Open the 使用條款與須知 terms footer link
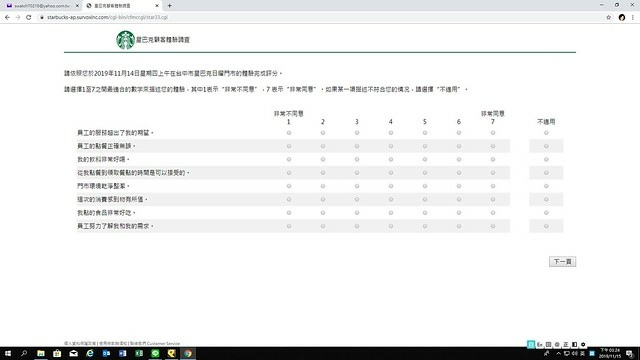 (x=113, y=344)
